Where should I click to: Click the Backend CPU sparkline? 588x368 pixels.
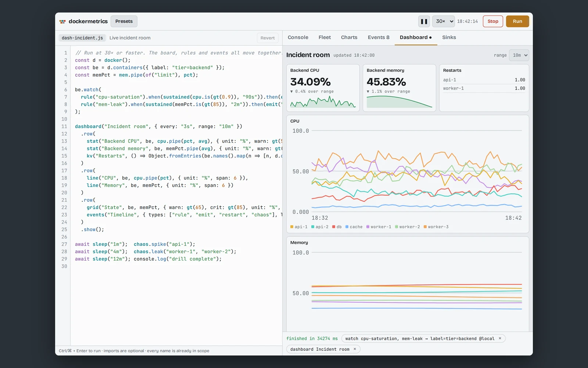point(323,102)
